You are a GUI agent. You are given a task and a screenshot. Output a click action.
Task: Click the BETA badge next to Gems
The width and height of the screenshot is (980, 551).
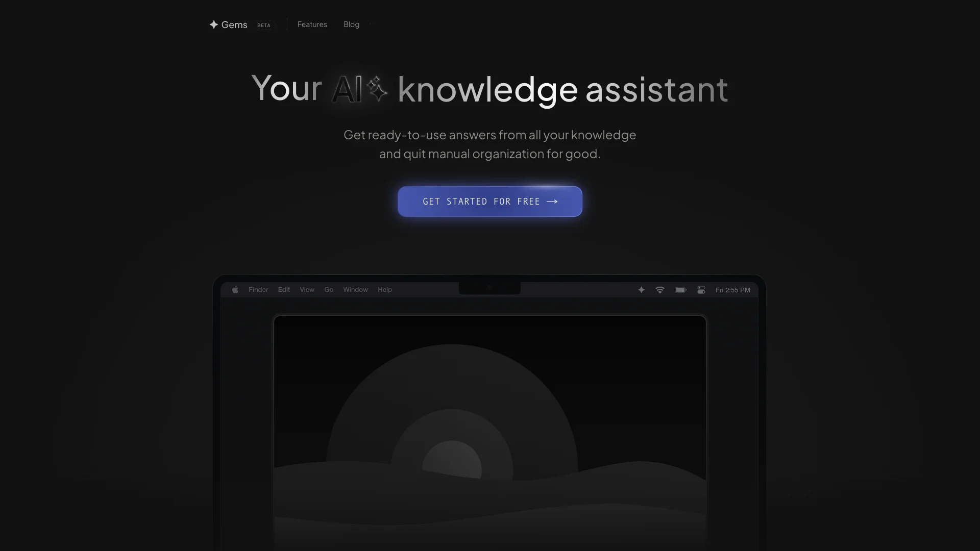point(264,25)
